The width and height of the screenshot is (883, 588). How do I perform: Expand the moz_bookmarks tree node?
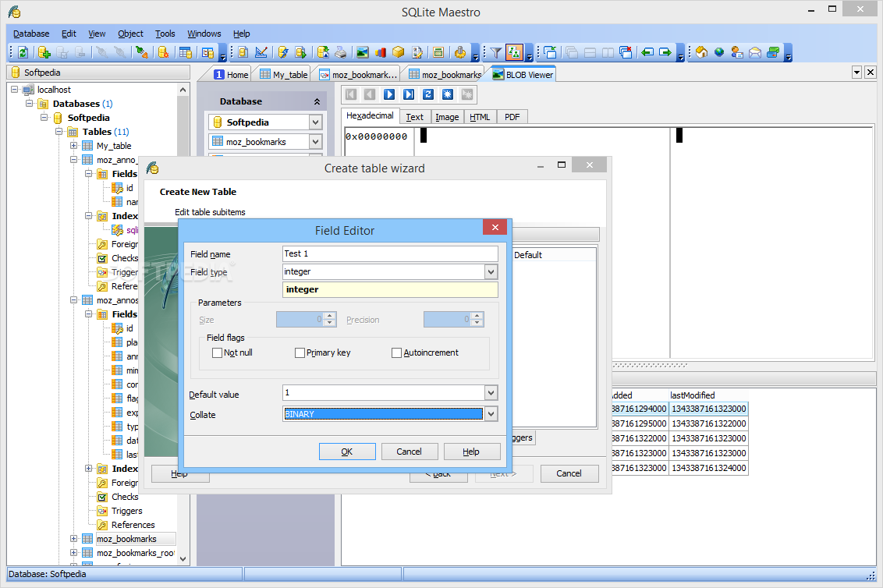point(73,539)
